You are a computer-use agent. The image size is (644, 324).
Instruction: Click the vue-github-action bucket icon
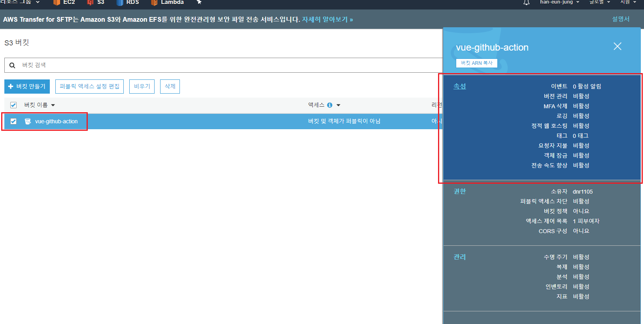click(28, 121)
